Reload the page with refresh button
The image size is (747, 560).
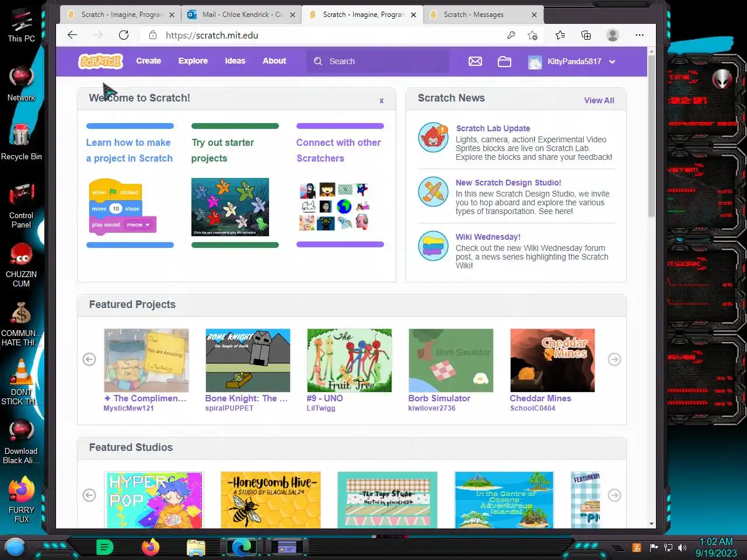point(124,35)
